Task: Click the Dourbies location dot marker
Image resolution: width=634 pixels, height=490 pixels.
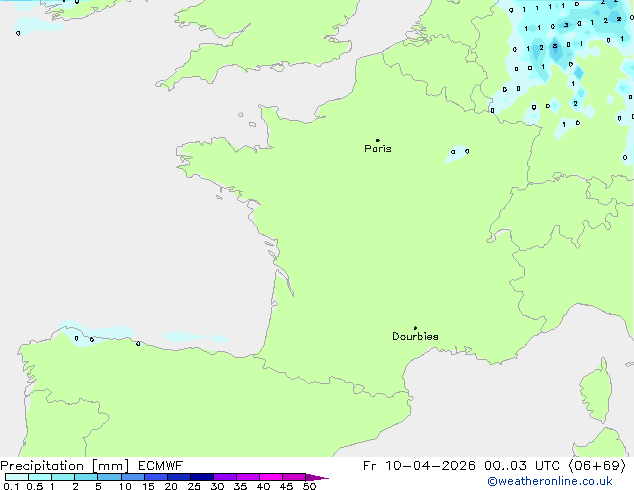Action: [415, 328]
